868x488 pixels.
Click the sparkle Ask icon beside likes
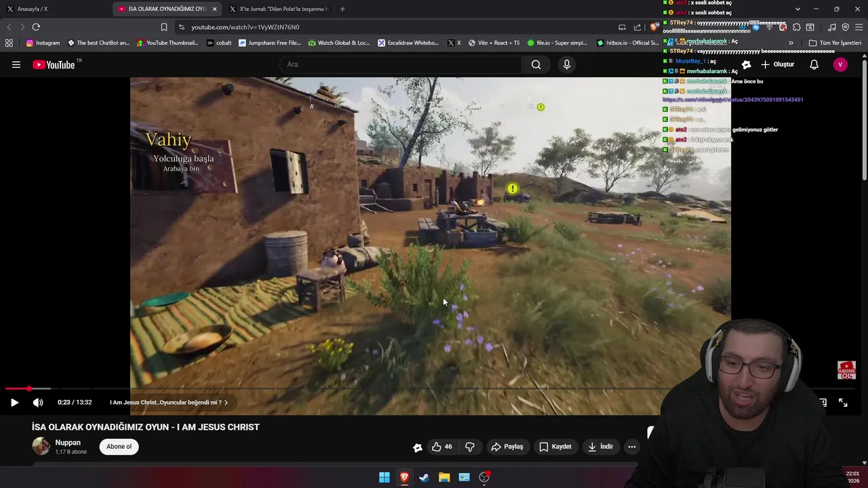418,447
